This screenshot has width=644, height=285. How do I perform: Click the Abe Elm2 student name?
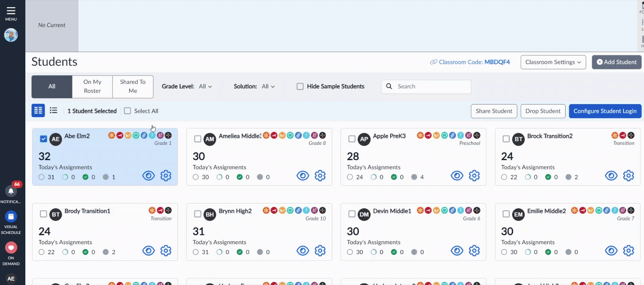77,136
